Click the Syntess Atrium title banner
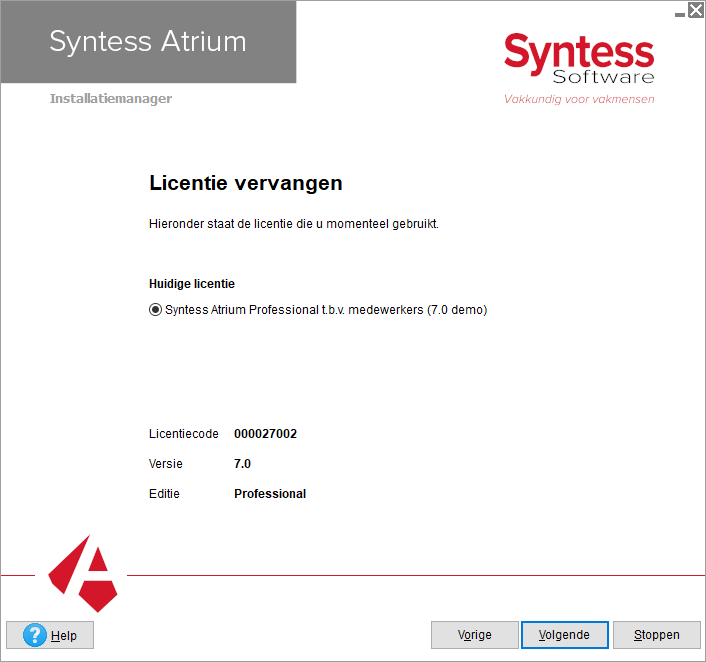 (148, 42)
